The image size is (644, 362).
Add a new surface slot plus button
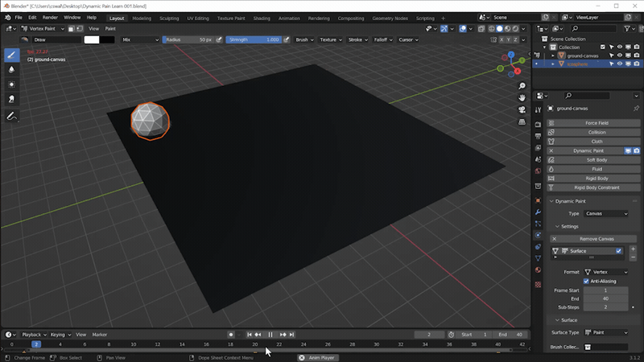coord(633,249)
